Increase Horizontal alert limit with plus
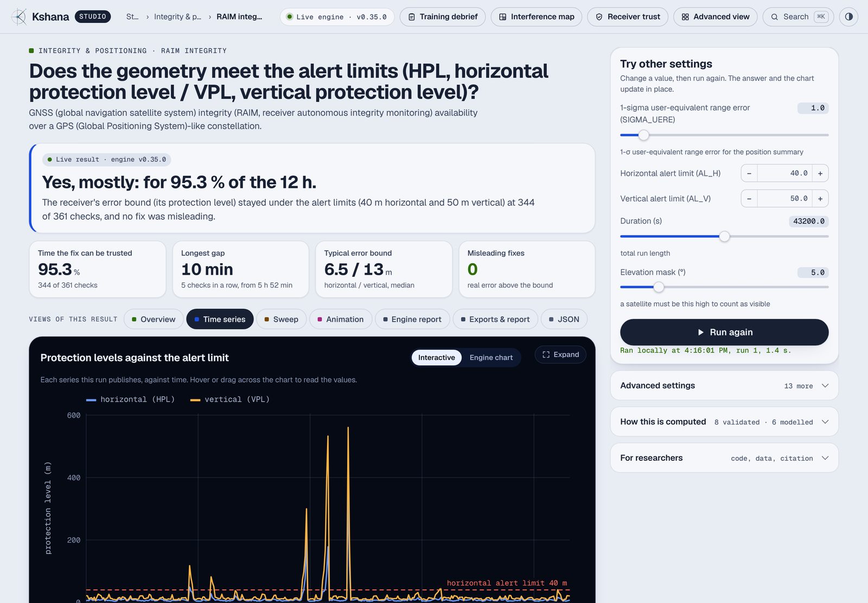 [x=820, y=173]
